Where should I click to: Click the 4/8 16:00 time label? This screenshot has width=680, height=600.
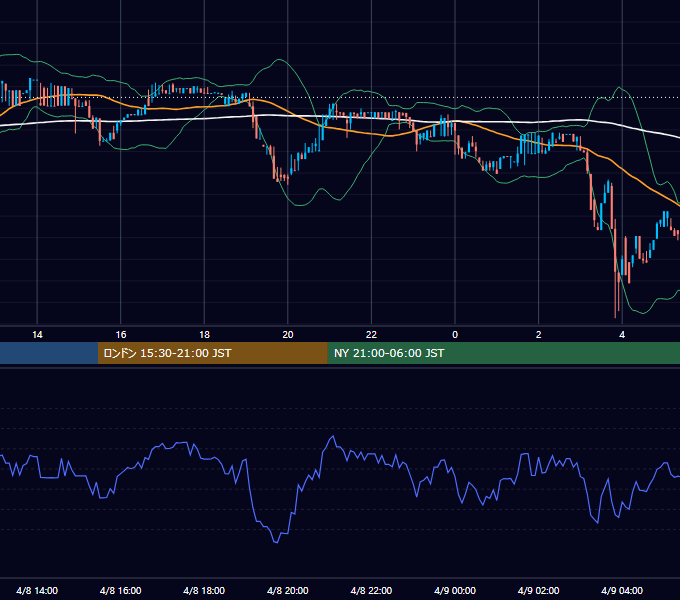tap(121, 590)
